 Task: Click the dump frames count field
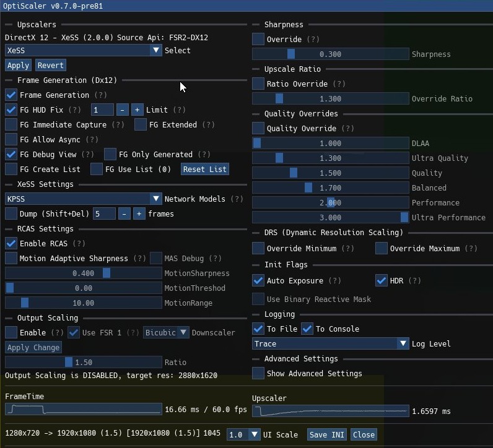click(104, 214)
